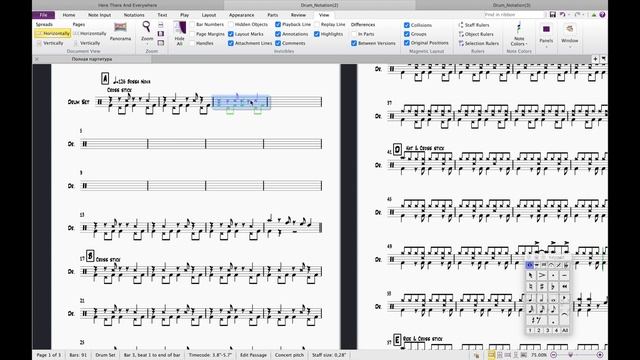Select the flat sign on keypad
640x360 pixels.
tap(553, 287)
